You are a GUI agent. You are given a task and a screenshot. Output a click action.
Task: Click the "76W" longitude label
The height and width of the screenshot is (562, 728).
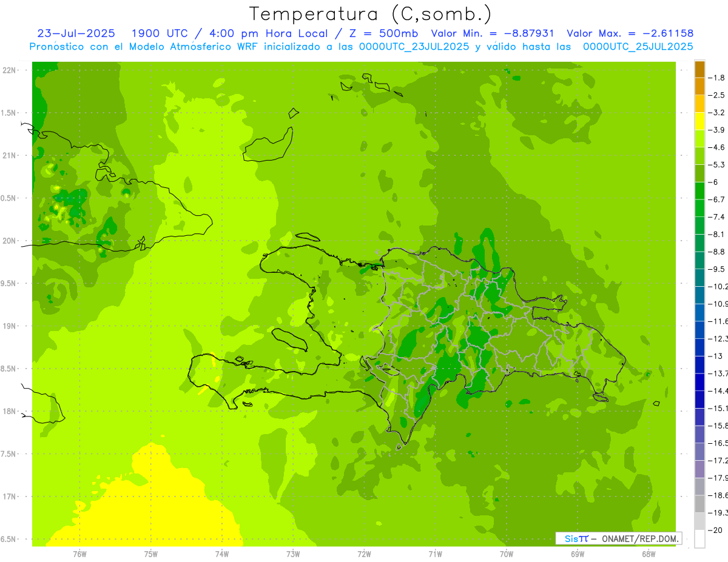coord(79,554)
